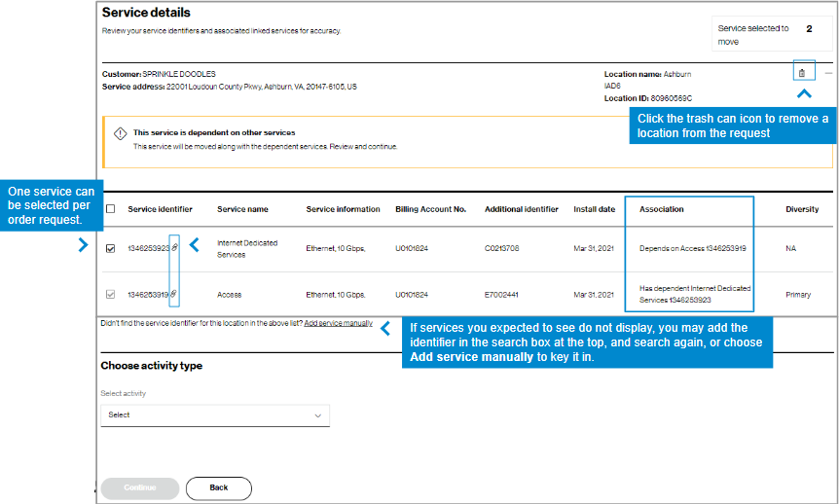Click the Service identifier column header
Image resolution: width=839 pixels, height=504 pixels.
(x=160, y=209)
